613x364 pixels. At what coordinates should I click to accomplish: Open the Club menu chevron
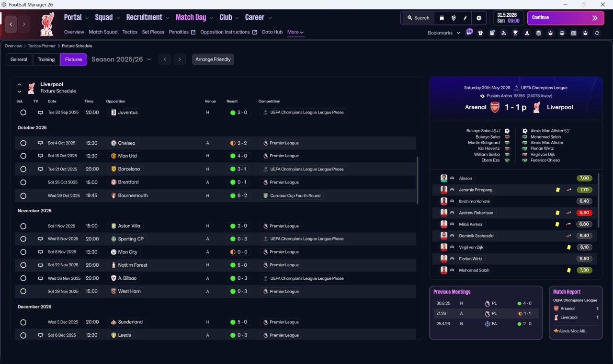[237, 18]
